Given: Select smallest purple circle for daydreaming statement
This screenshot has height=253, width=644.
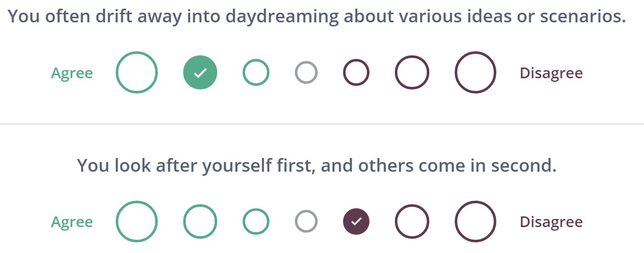Looking at the screenshot, I should (x=356, y=73).
